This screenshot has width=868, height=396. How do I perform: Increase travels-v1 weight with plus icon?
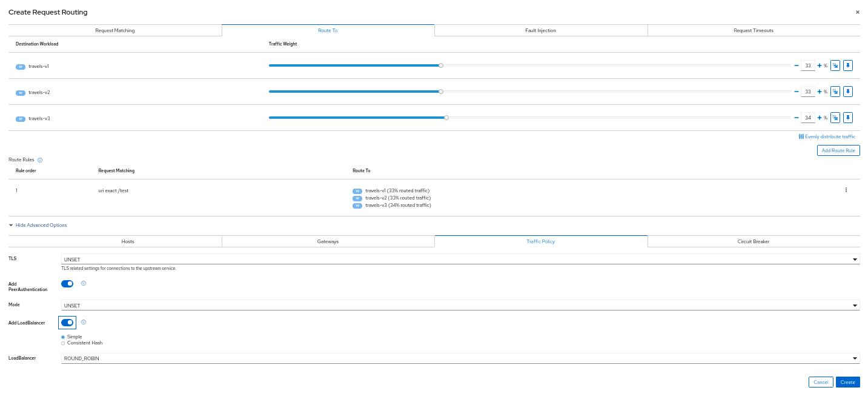click(820, 65)
